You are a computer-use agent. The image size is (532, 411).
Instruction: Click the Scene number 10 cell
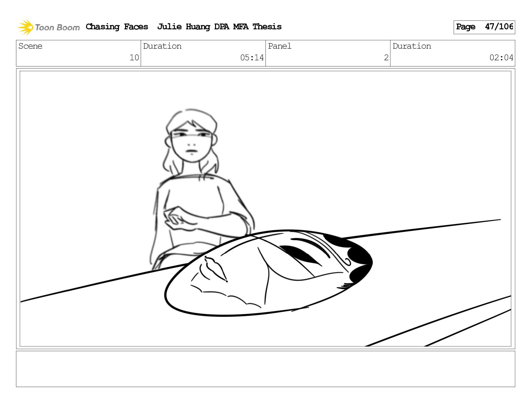[78, 53]
